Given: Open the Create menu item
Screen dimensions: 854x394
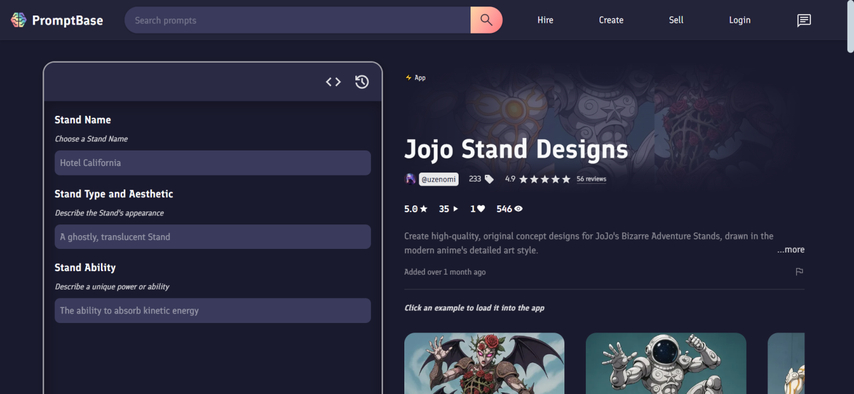Looking at the screenshot, I should [611, 20].
